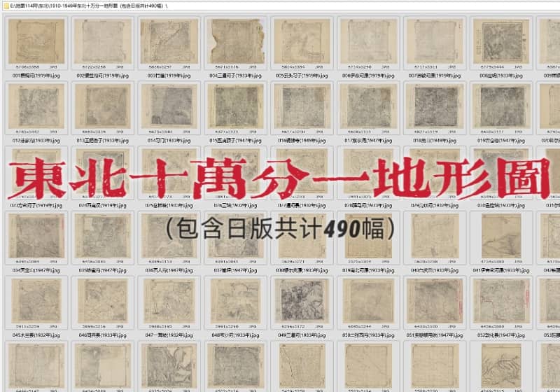Select map thumbnail numbered 015 (1947年)
The height and width of the screenshot is (392, 560).
(x=236, y=106)
